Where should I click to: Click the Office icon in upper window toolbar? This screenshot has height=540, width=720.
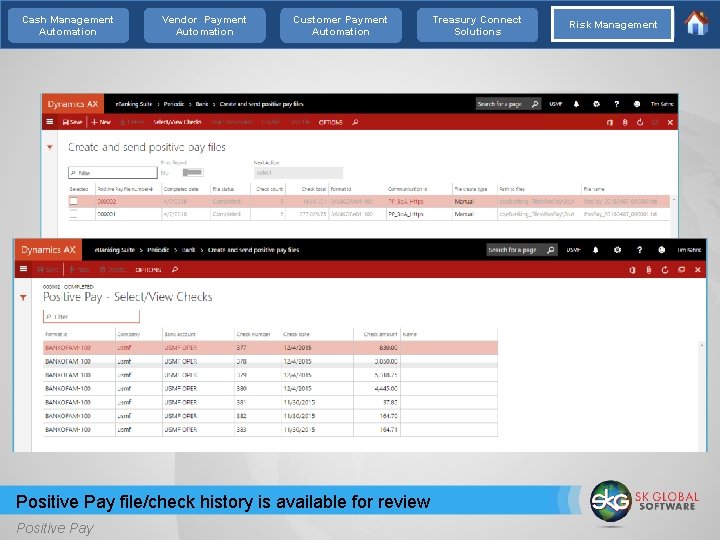(x=609, y=123)
